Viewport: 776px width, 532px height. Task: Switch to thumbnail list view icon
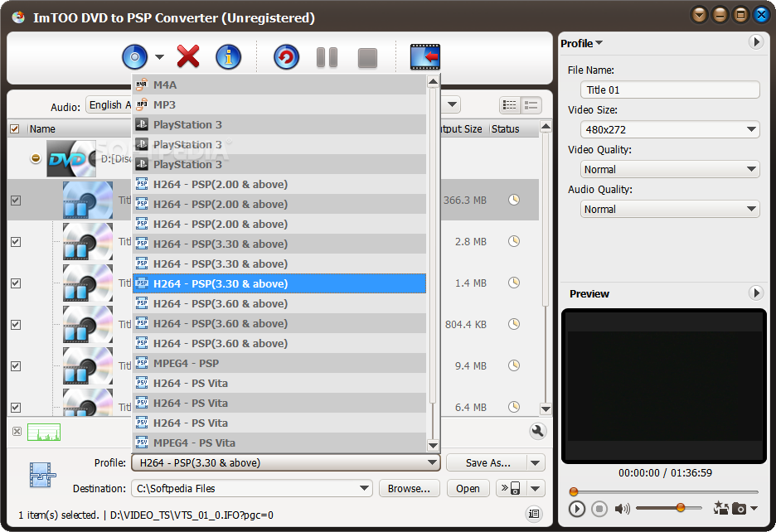(x=509, y=105)
